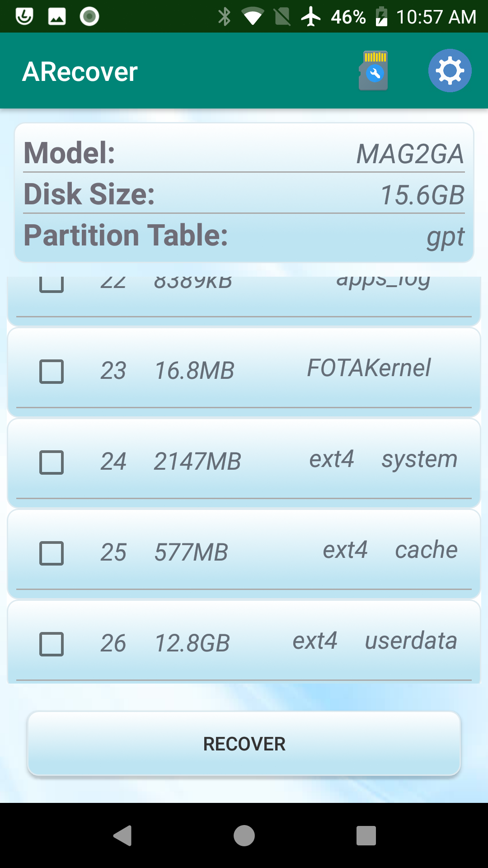The width and height of the screenshot is (488, 868).
Task: Select the userdata 12.8GB partition row
Action: pyautogui.click(x=244, y=642)
